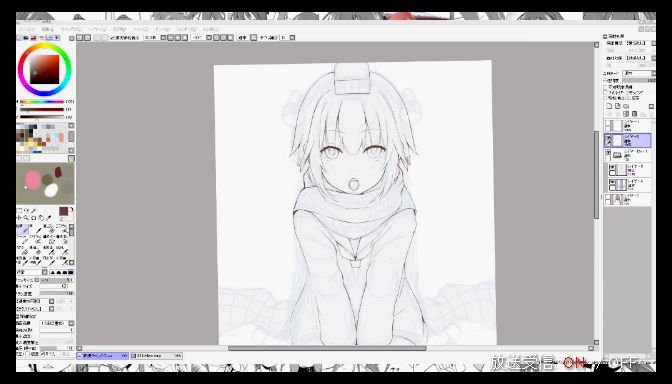Image resolution: width=672 pixels, height=384 pixels.
Task: Enable the preserve opacity checkbox
Action: [x=606, y=87]
